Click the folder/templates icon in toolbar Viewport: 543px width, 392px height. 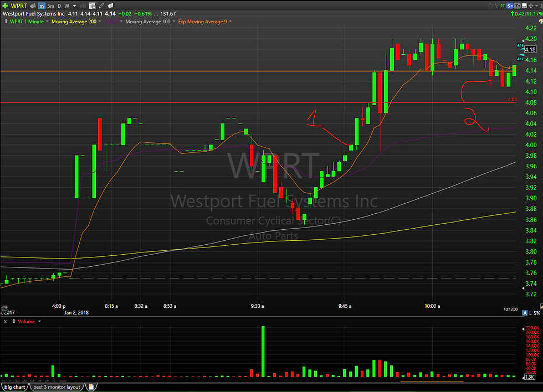tap(110, 6)
